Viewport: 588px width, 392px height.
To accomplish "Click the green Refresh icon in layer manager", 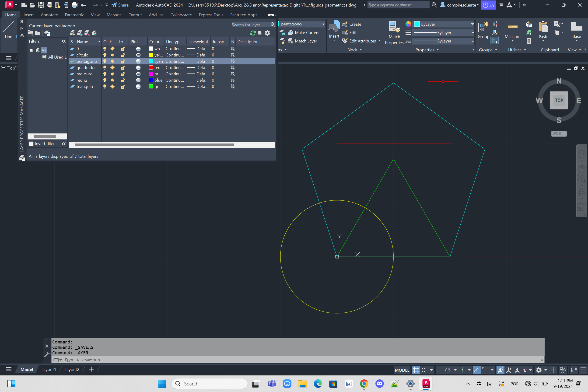I will (253, 33).
